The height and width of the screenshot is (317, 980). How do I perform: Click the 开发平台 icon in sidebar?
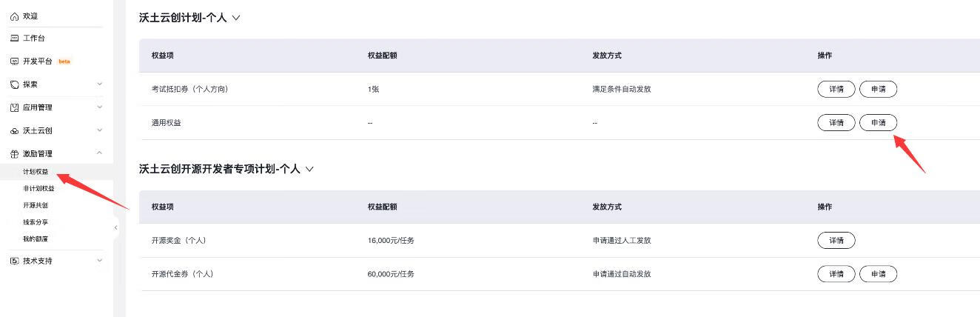(x=15, y=61)
